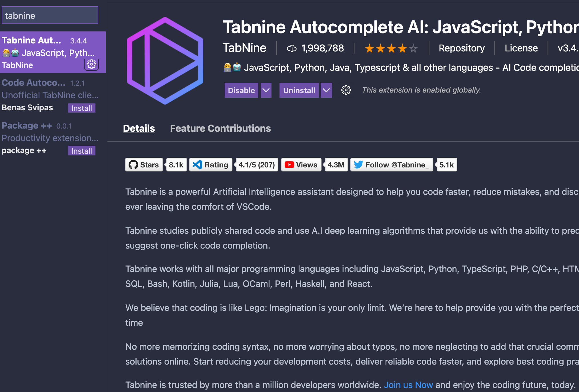Open the Repository link
Viewport: 579px width, 392px height.
click(x=462, y=48)
